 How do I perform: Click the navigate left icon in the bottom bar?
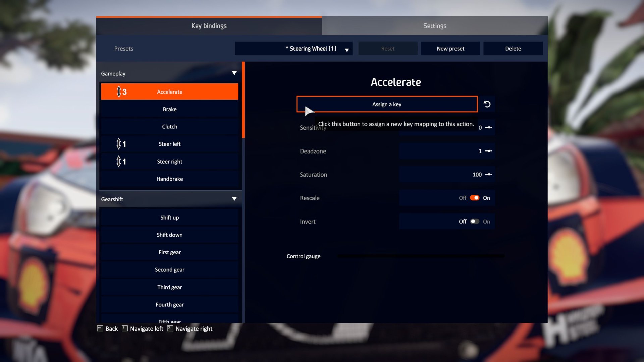(124, 328)
